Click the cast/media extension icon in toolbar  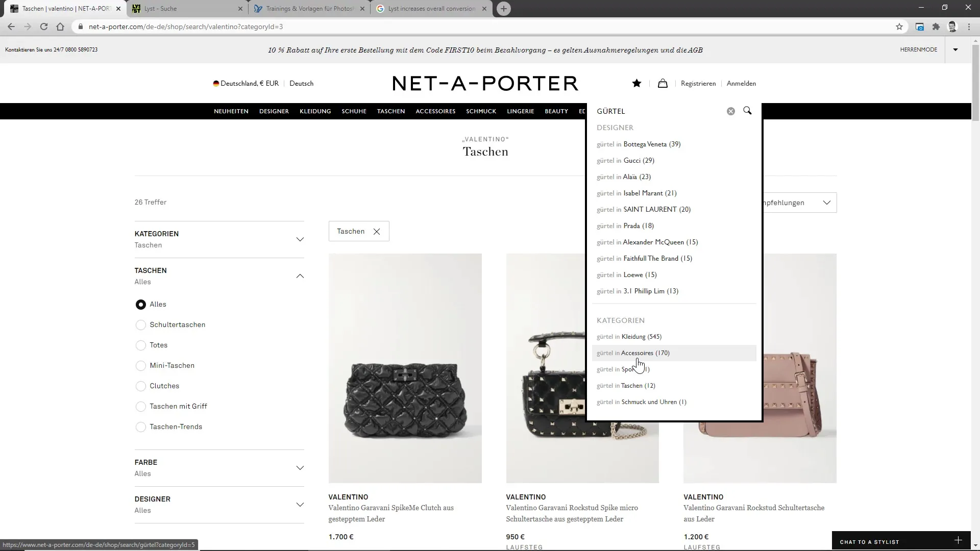point(920,27)
